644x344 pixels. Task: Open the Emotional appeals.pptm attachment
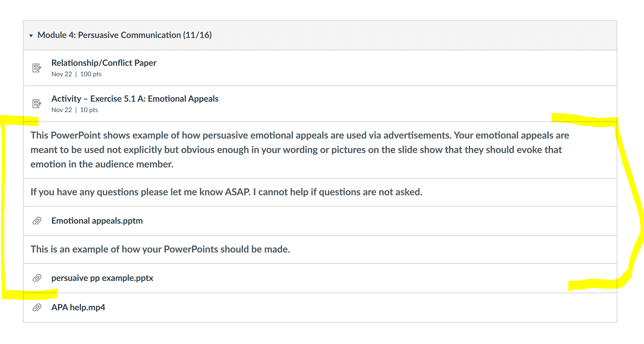click(97, 221)
